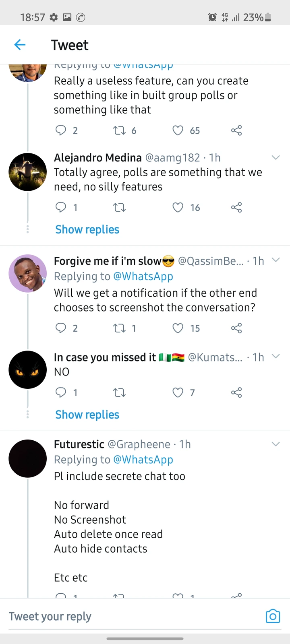Open dropdown menu on Alejandro Medina's tweet
290x644 pixels.
point(275,157)
